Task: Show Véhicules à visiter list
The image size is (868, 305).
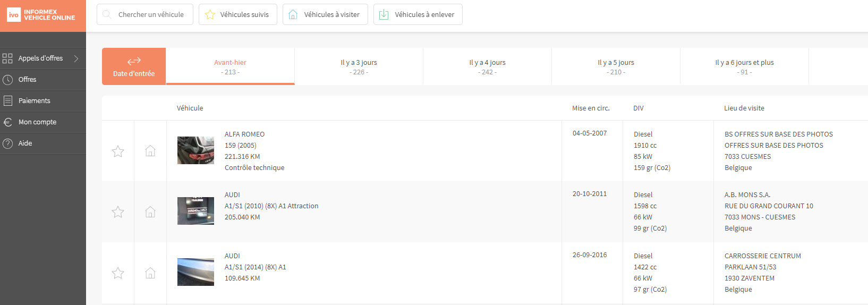Action: [325, 14]
